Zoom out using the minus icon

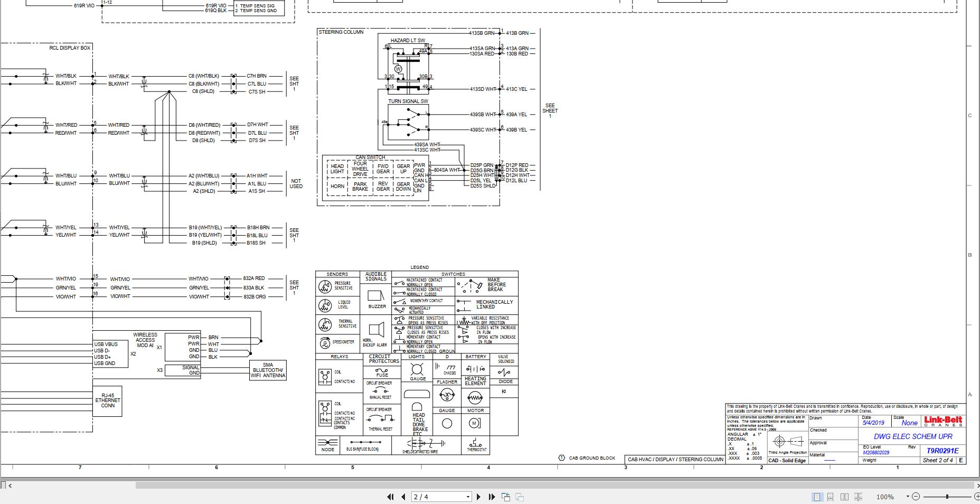tap(915, 497)
